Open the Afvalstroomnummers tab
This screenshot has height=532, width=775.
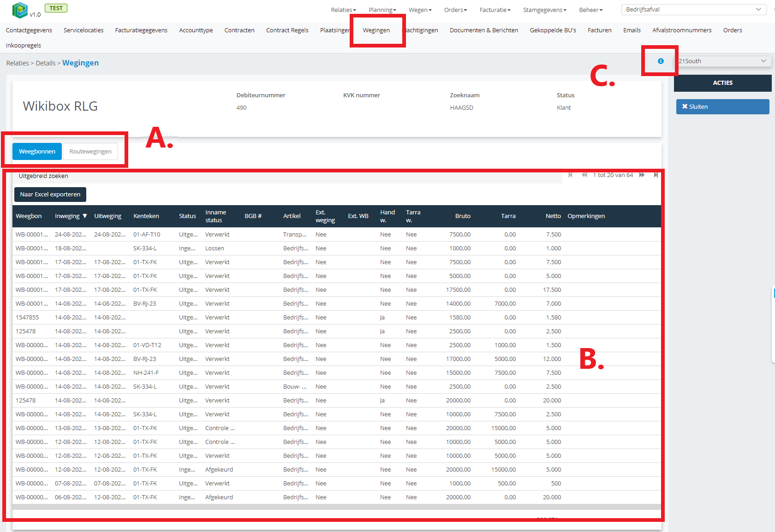click(x=682, y=30)
